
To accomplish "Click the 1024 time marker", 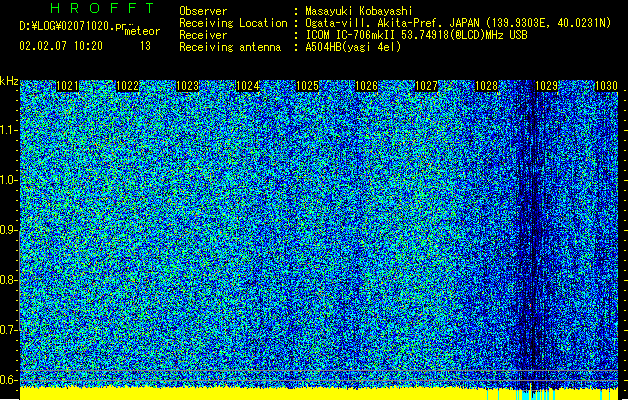I will click(x=248, y=86).
